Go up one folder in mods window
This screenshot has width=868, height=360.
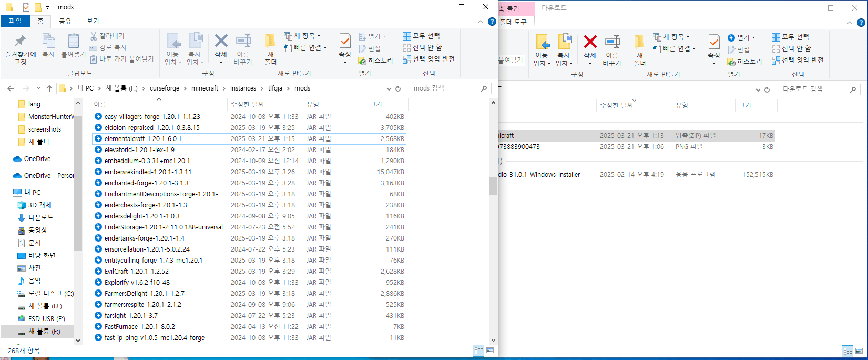click(x=49, y=88)
